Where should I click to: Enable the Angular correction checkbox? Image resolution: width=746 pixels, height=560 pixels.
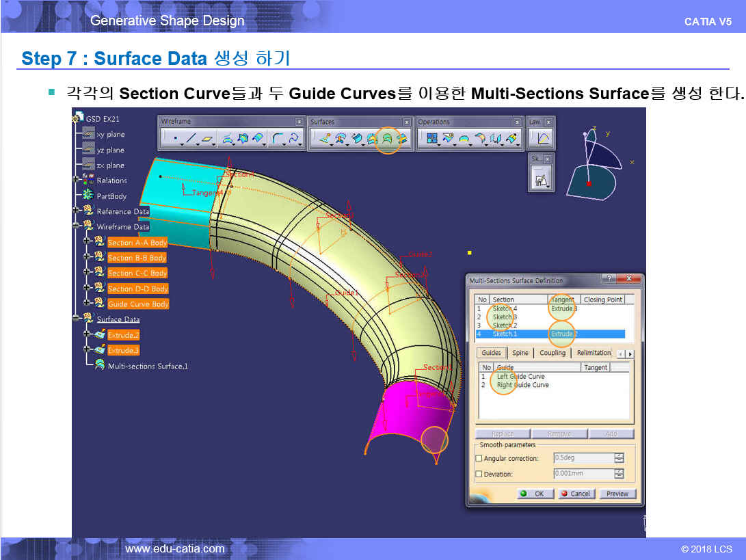tap(479, 458)
